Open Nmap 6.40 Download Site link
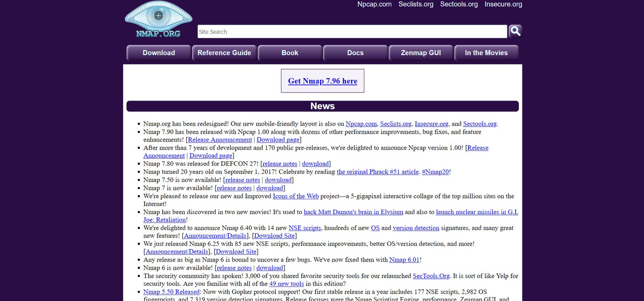644x301 pixels. [275, 236]
